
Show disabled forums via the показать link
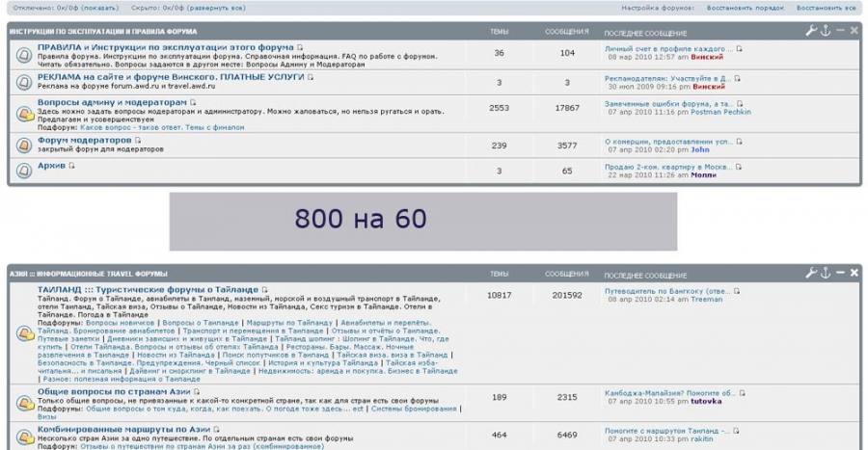[101, 8]
